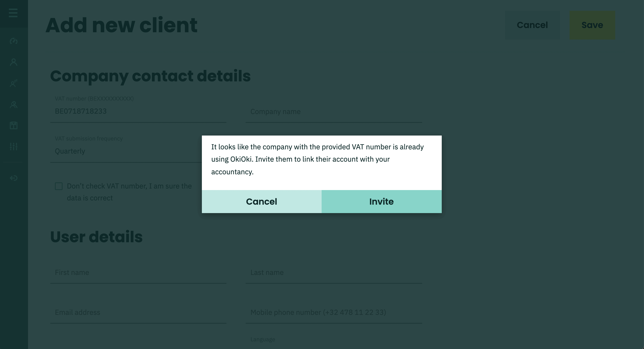Open the single user icon in sidebar

[x=13, y=62]
